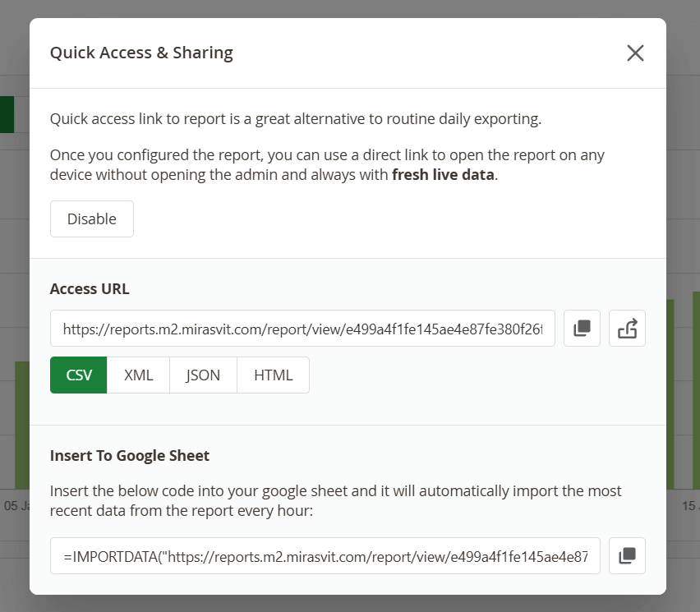Open the XML format option
This screenshot has width=700, height=612.
coord(138,375)
